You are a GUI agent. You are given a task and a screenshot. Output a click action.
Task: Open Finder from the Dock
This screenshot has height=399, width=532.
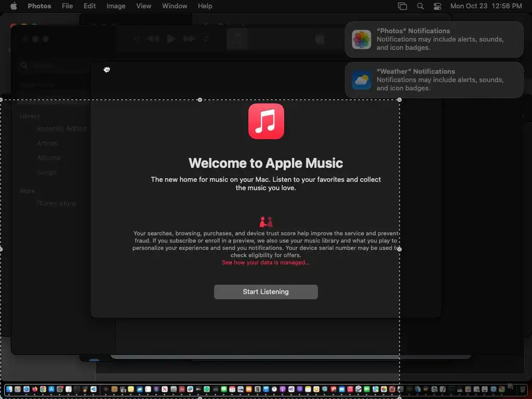9,389
